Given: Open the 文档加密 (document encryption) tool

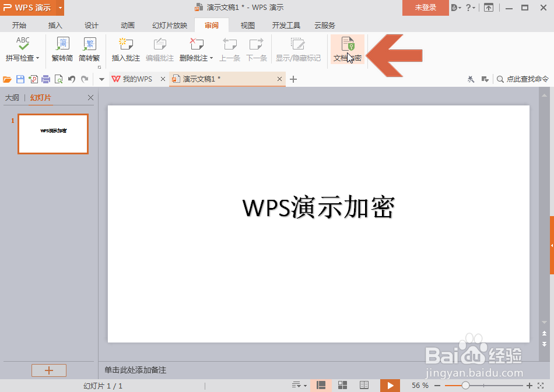Looking at the screenshot, I should tap(347, 50).
